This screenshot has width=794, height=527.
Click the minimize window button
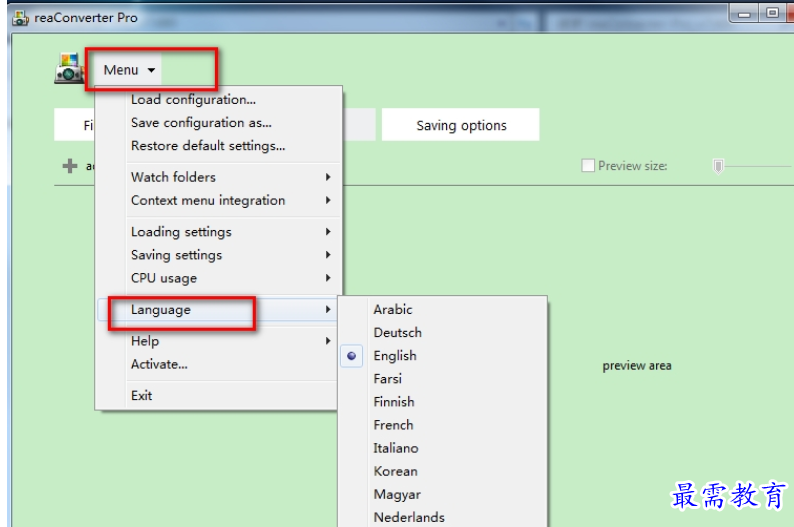tap(744, 14)
